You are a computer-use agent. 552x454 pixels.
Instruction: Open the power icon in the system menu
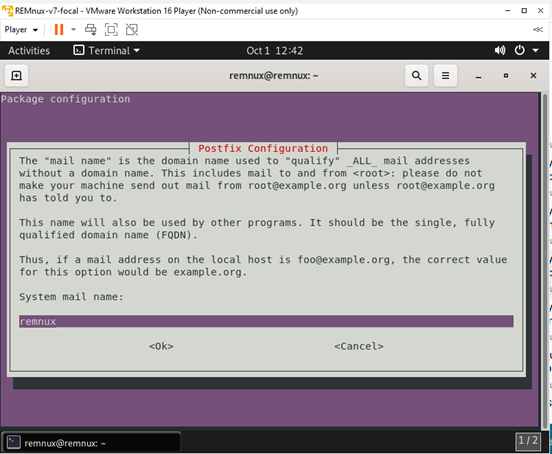pos(520,50)
